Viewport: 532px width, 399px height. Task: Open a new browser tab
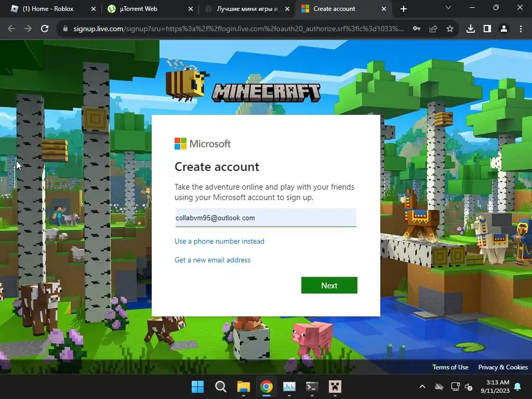[403, 9]
